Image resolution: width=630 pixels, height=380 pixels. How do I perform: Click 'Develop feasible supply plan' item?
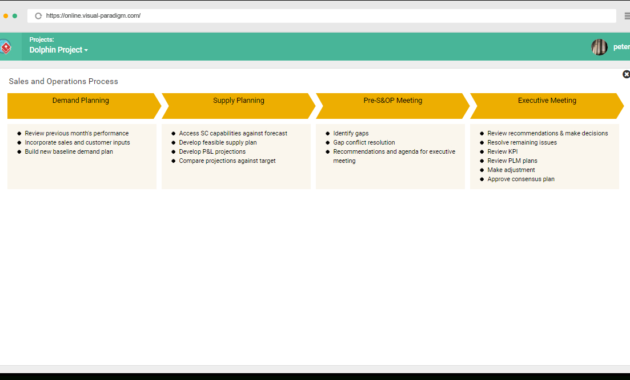tap(218, 143)
